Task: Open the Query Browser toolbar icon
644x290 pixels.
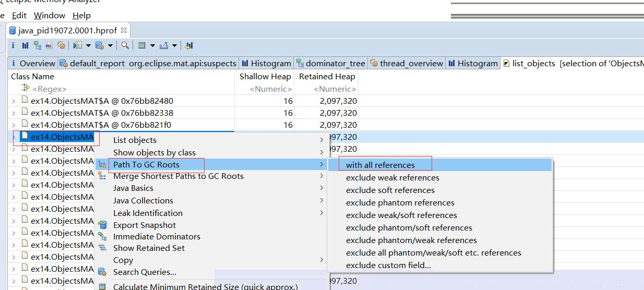Action: point(100,45)
